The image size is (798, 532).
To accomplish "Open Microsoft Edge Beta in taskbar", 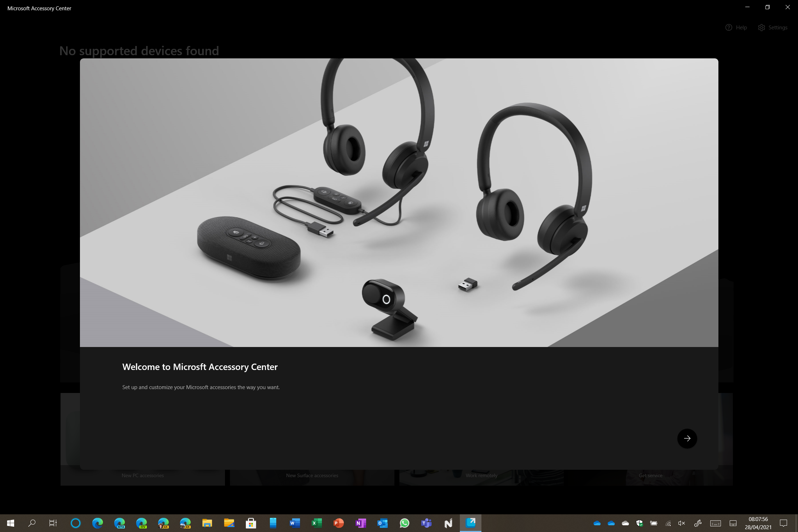I will point(120,523).
